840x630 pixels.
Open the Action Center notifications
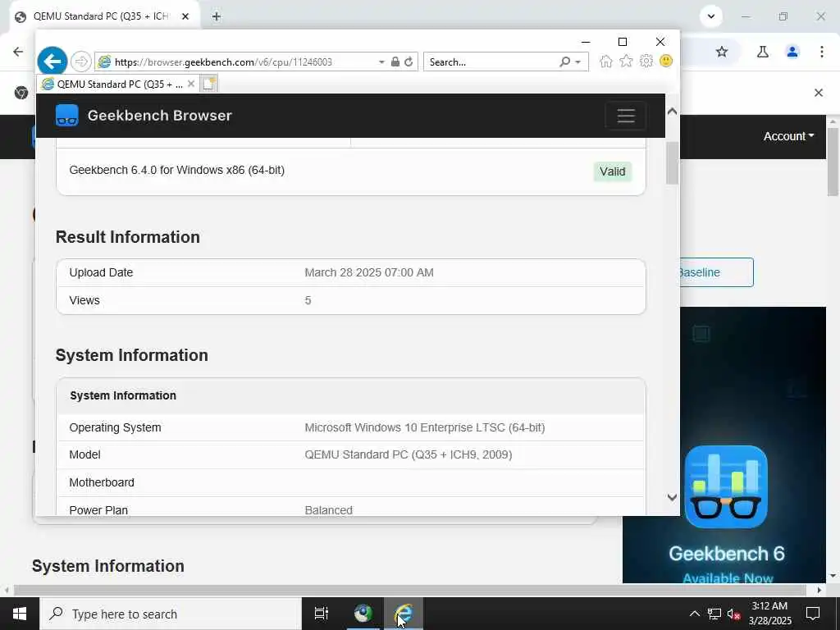tap(813, 614)
